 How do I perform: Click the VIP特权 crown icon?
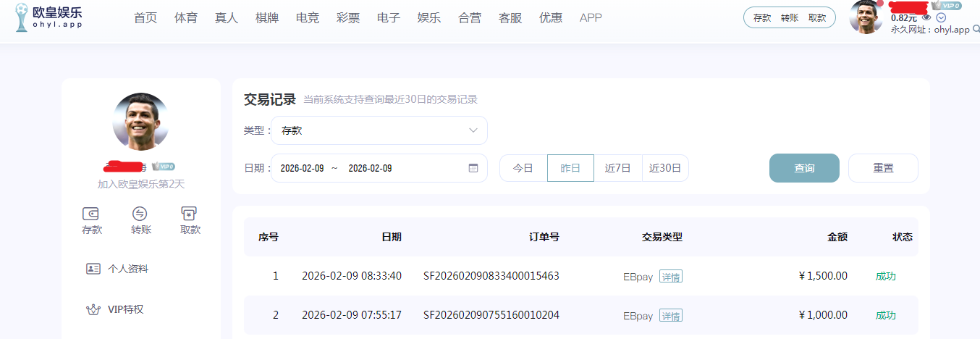pos(93,309)
